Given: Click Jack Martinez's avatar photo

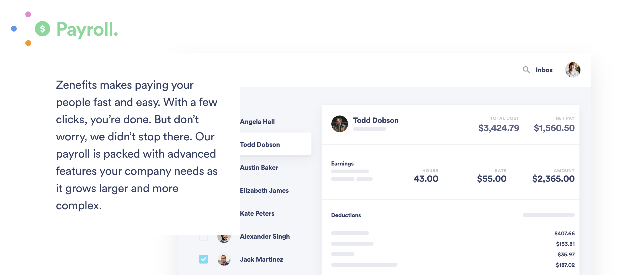Looking at the screenshot, I should click(224, 259).
